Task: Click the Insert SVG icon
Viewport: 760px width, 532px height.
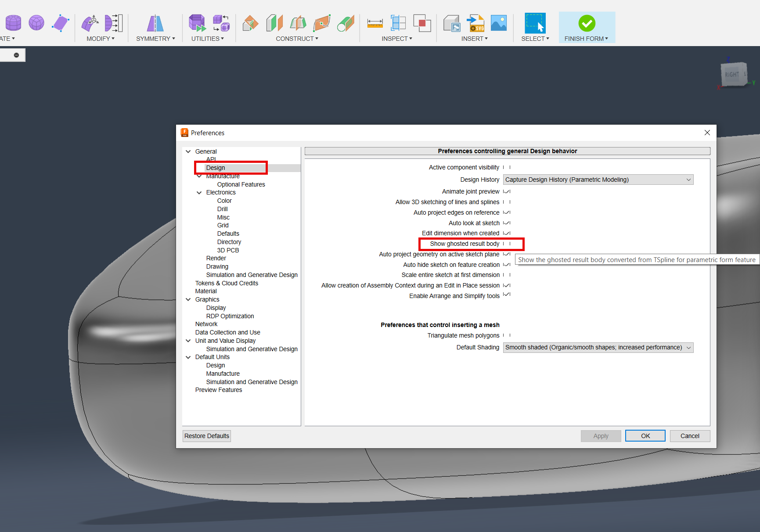Action: pos(475,23)
